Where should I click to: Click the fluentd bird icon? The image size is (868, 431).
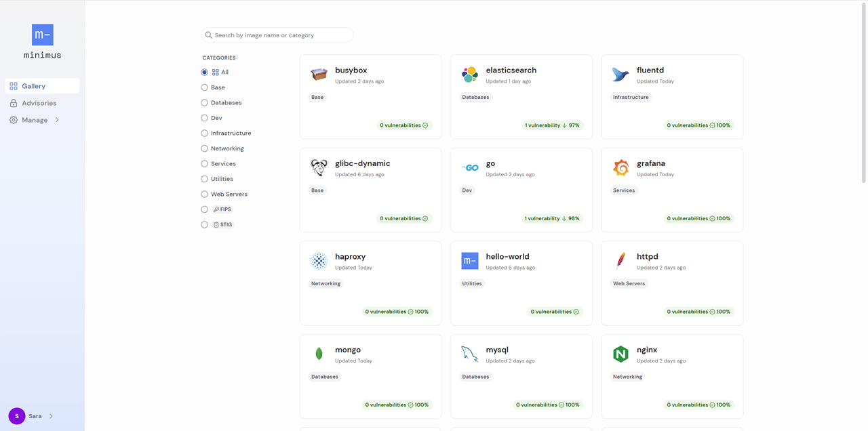(620, 75)
